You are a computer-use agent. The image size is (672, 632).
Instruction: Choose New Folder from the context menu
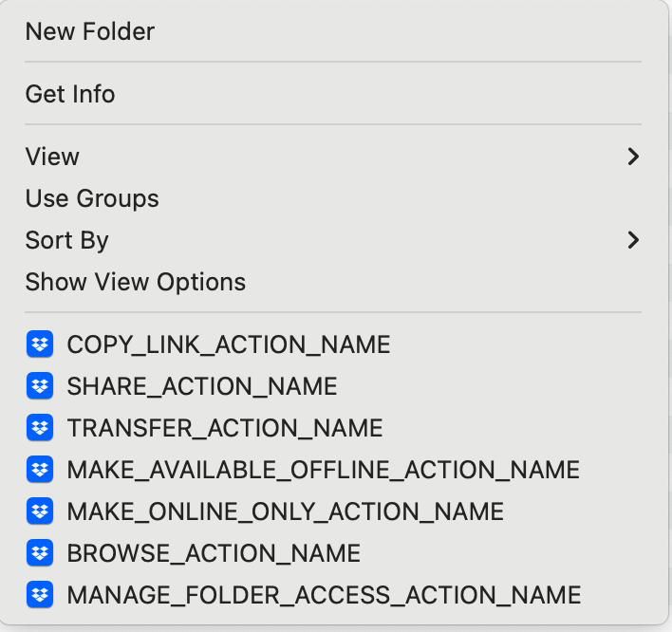pos(90,31)
